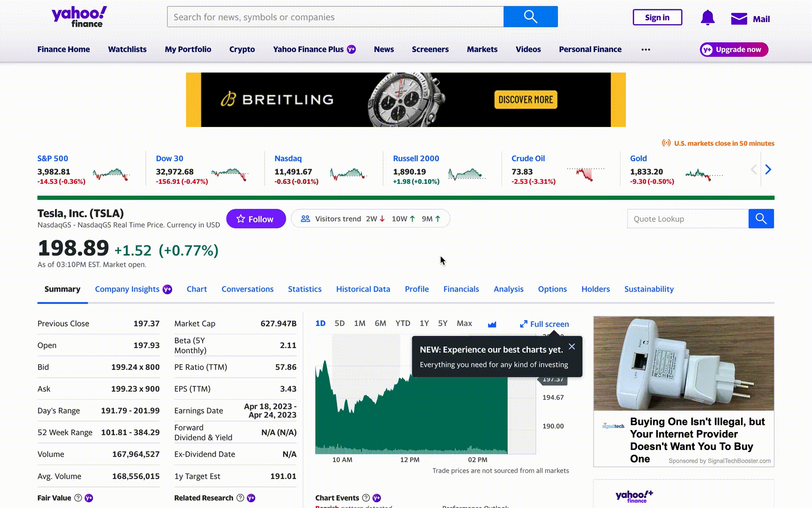Open the Historical Data tab
The height and width of the screenshot is (508, 812).
[363, 289]
